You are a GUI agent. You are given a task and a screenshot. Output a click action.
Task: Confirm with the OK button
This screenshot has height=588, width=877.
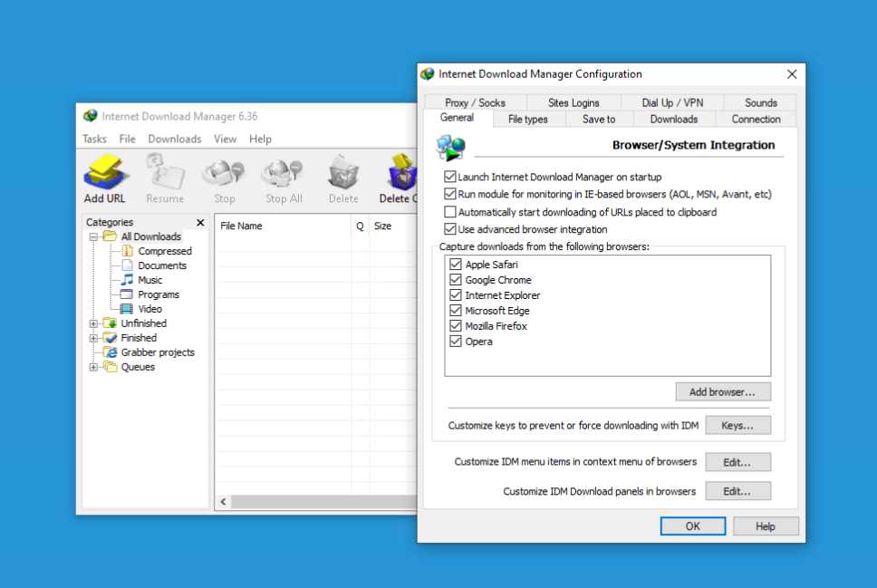pyautogui.click(x=692, y=525)
